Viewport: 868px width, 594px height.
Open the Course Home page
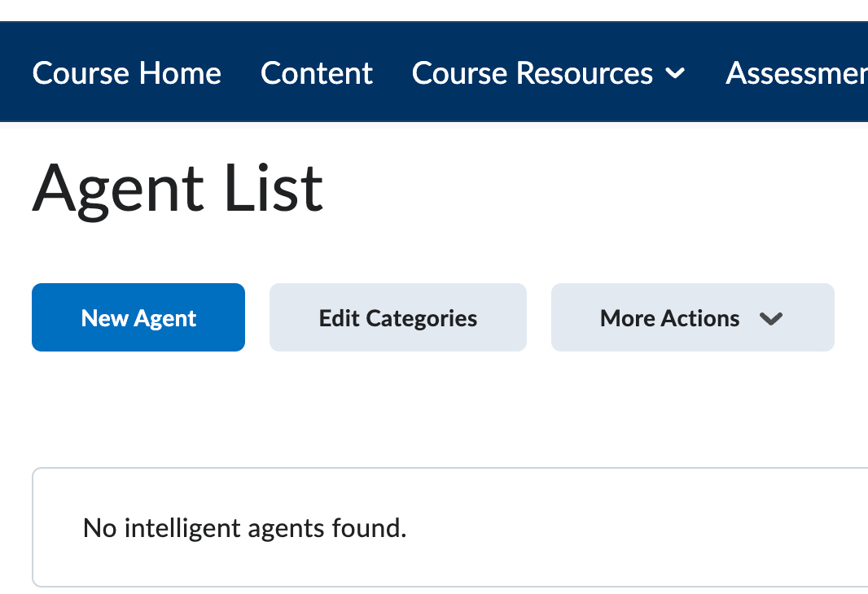126,73
